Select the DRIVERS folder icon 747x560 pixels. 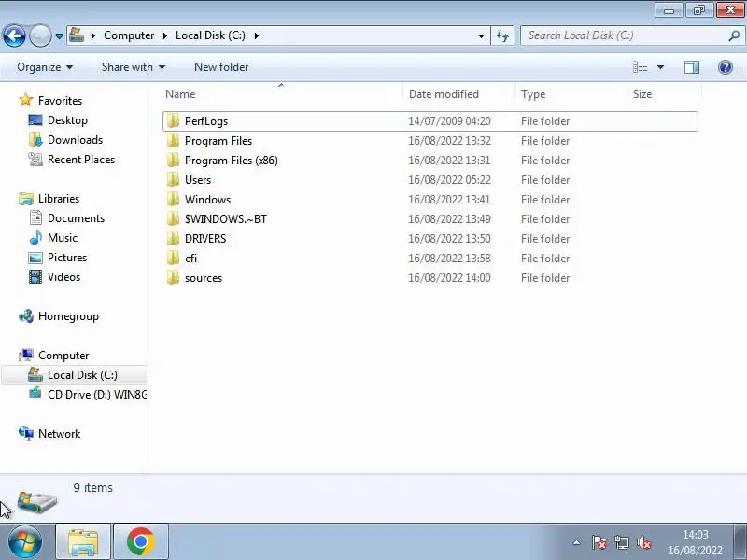(x=173, y=238)
